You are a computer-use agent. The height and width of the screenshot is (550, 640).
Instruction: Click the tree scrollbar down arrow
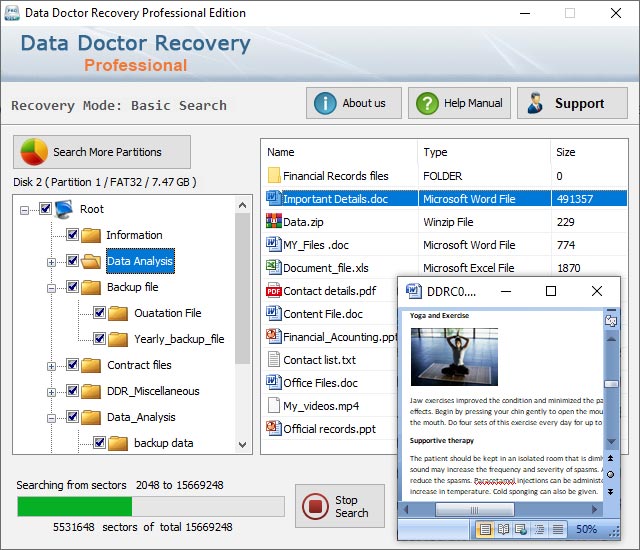pyautogui.click(x=242, y=445)
